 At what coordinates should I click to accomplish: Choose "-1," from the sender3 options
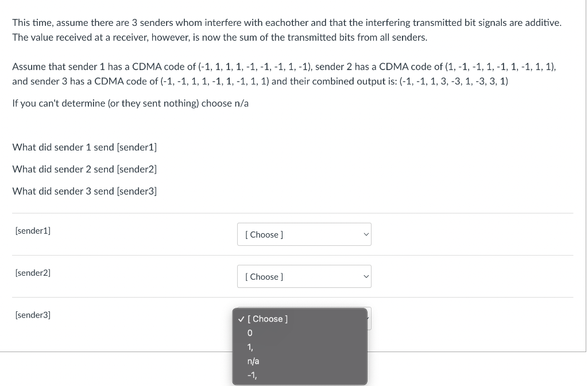(252, 375)
